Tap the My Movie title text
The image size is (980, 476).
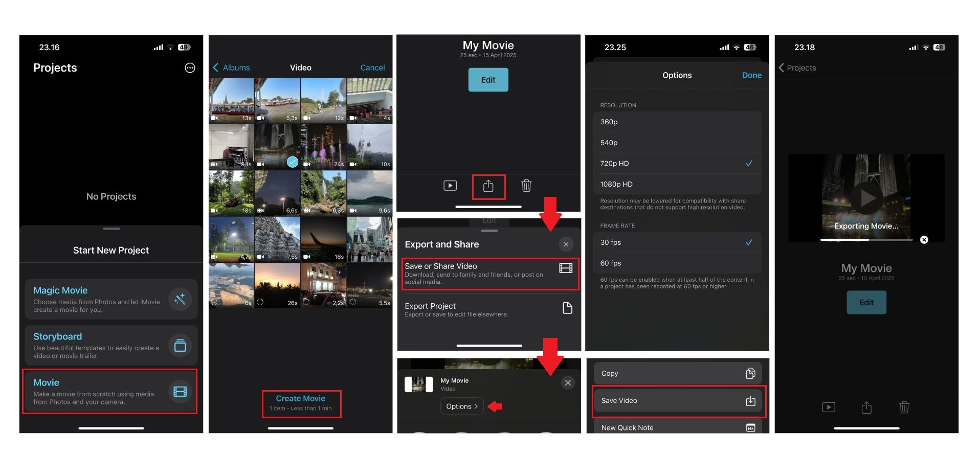[x=488, y=46]
